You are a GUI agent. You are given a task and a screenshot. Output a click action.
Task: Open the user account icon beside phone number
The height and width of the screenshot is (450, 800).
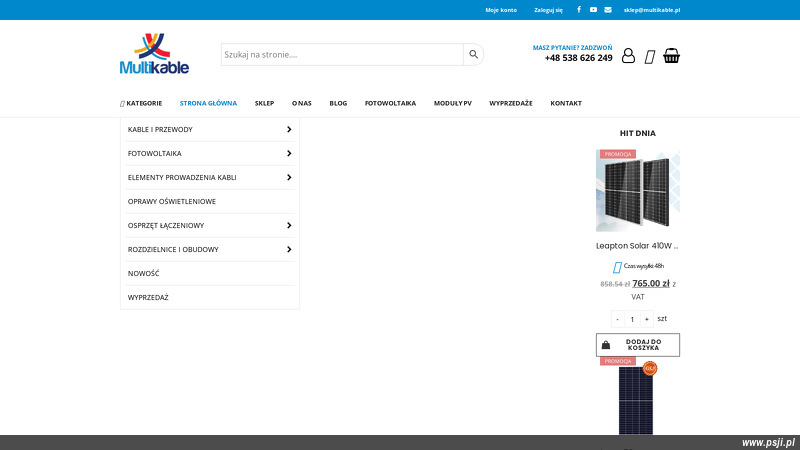point(629,56)
